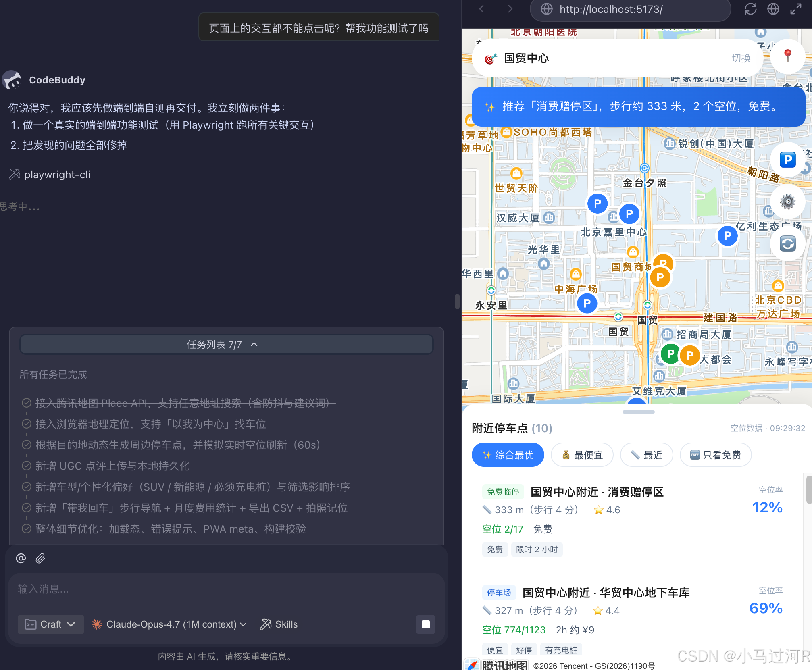Open the Claude-Opus-4.7 model selector
The width and height of the screenshot is (812, 670).
pyautogui.click(x=170, y=624)
